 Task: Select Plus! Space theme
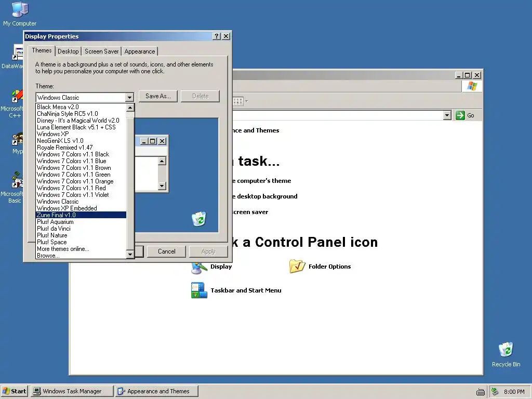pyautogui.click(x=81, y=242)
